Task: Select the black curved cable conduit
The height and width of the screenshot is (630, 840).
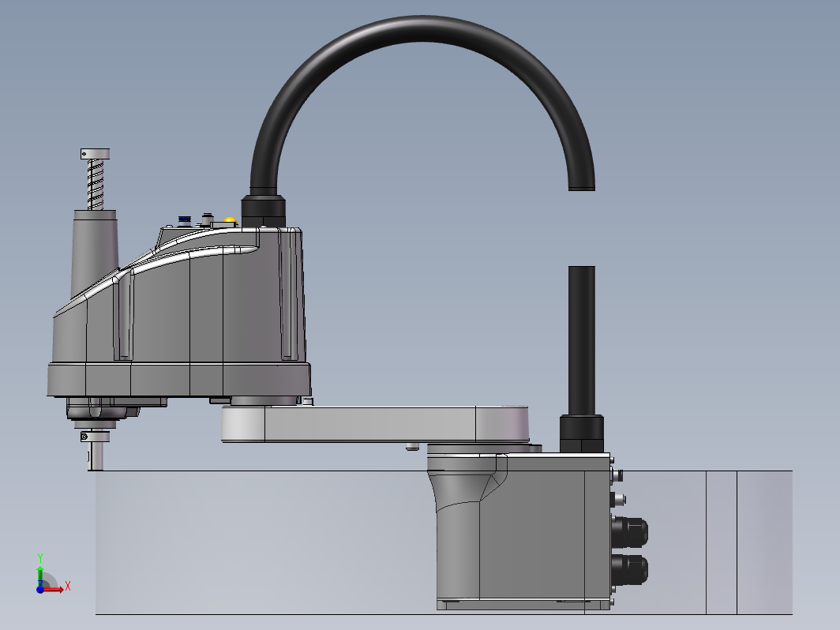Action: click(422, 102)
